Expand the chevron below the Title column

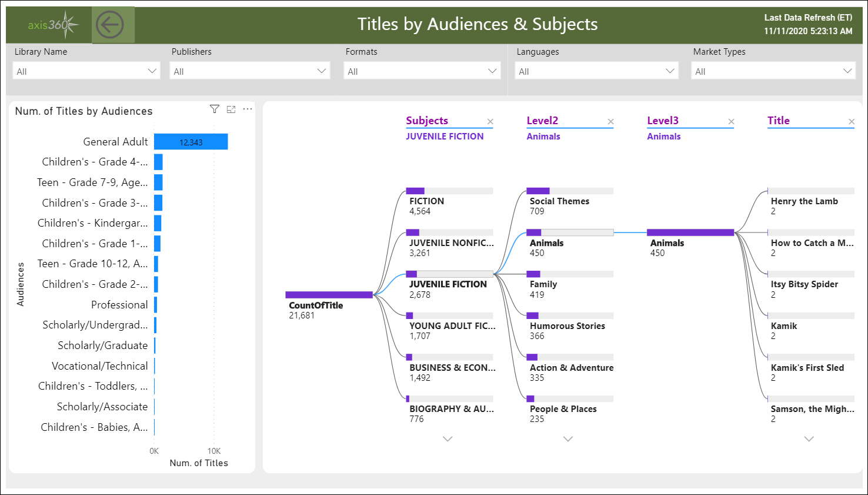[x=809, y=439]
